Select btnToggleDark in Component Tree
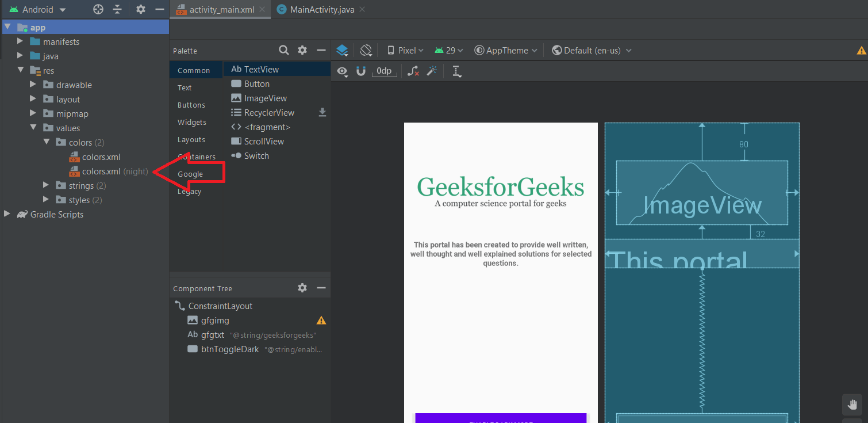 click(230, 349)
